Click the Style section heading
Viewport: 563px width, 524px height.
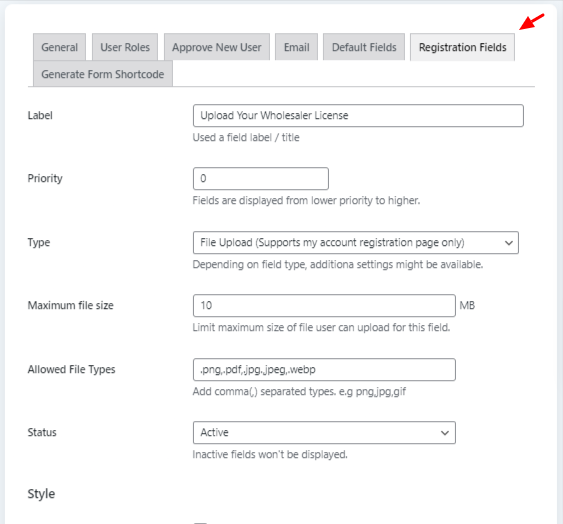click(41, 493)
